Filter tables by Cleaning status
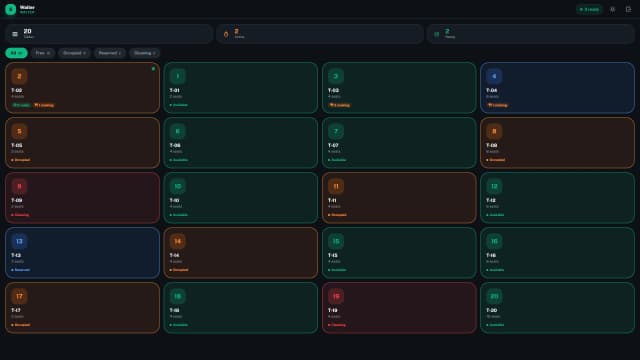The width and height of the screenshot is (640, 360). coord(144,53)
